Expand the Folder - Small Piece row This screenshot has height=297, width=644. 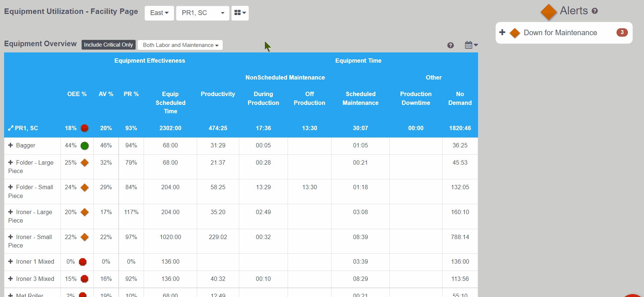tap(11, 187)
